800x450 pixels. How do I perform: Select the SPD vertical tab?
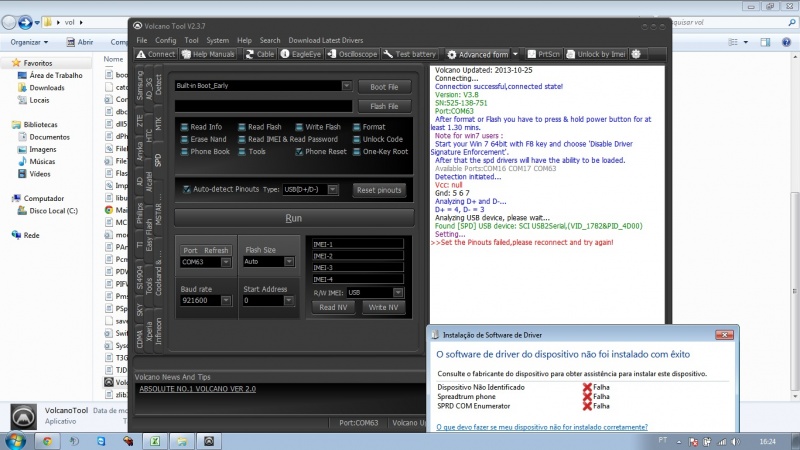158,160
